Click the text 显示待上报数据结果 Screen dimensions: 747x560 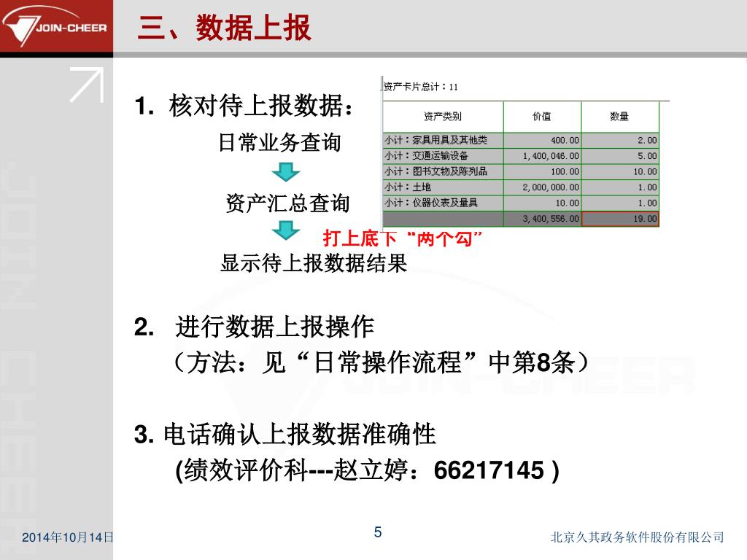[314, 262]
